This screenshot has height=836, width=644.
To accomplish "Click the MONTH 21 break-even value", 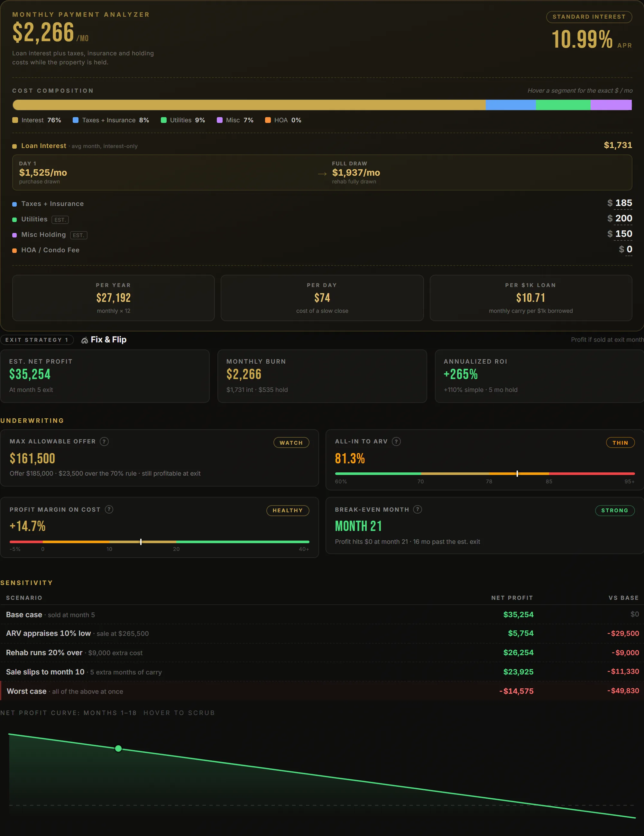I will tap(359, 526).
